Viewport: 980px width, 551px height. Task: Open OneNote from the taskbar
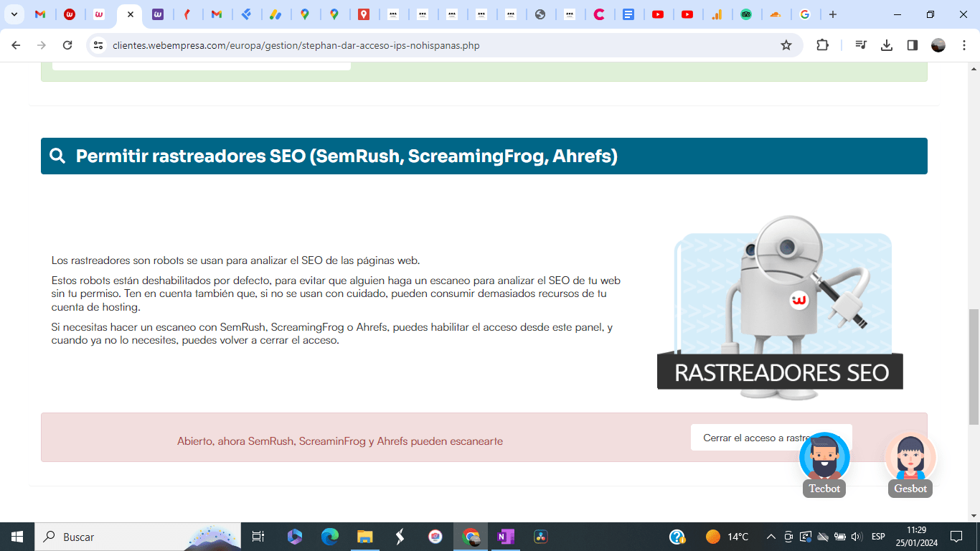[506, 537]
